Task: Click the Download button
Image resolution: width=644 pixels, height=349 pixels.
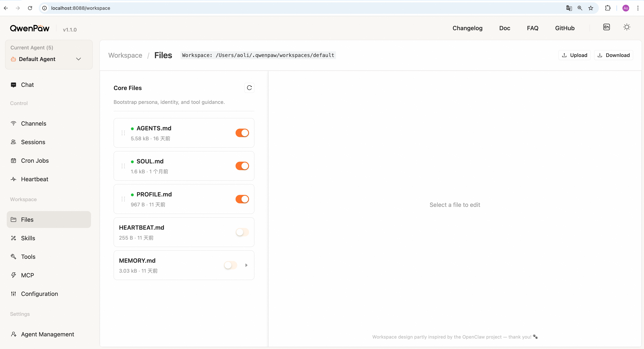Action: [613, 55]
